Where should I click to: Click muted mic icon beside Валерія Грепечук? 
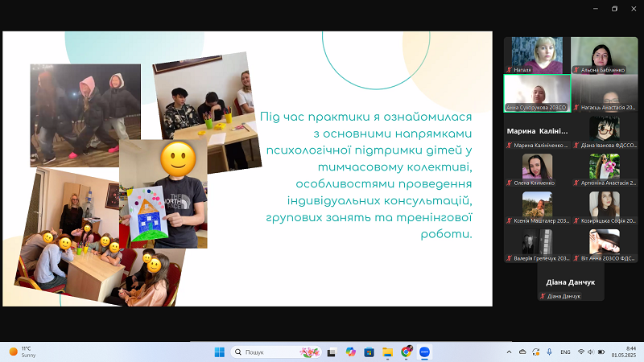pyautogui.click(x=510, y=258)
